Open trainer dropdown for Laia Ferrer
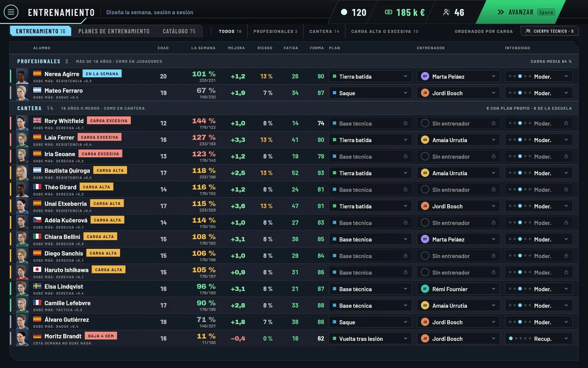The width and height of the screenshot is (588, 368). pyautogui.click(x=458, y=140)
